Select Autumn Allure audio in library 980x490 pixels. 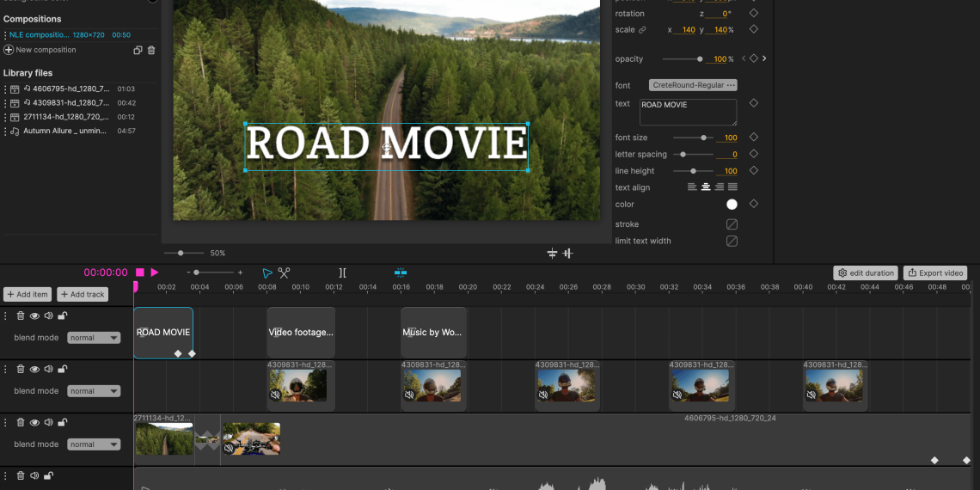pos(65,132)
